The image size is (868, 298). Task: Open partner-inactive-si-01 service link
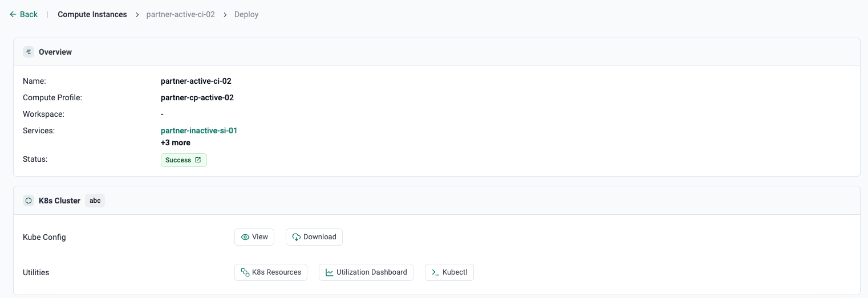pyautogui.click(x=199, y=130)
